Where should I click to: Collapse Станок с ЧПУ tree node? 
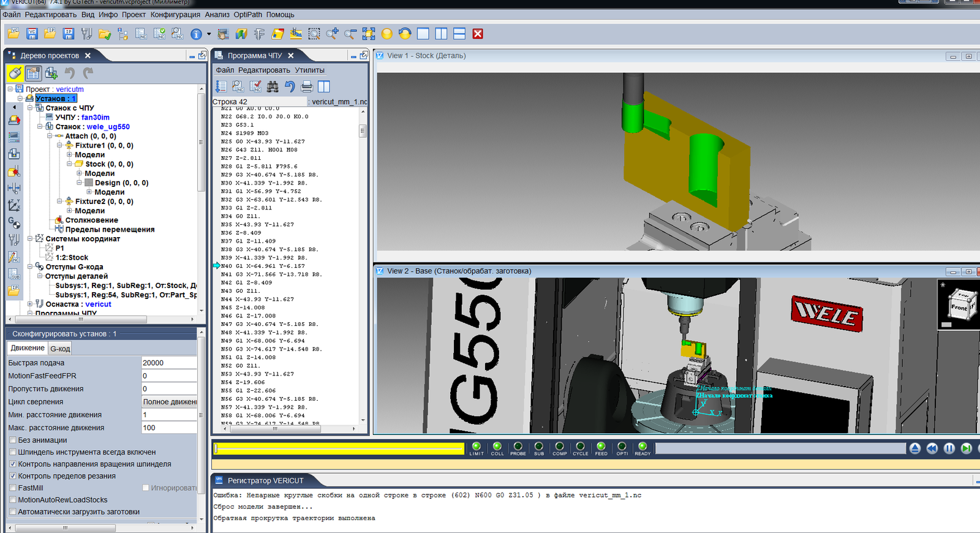[30, 108]
